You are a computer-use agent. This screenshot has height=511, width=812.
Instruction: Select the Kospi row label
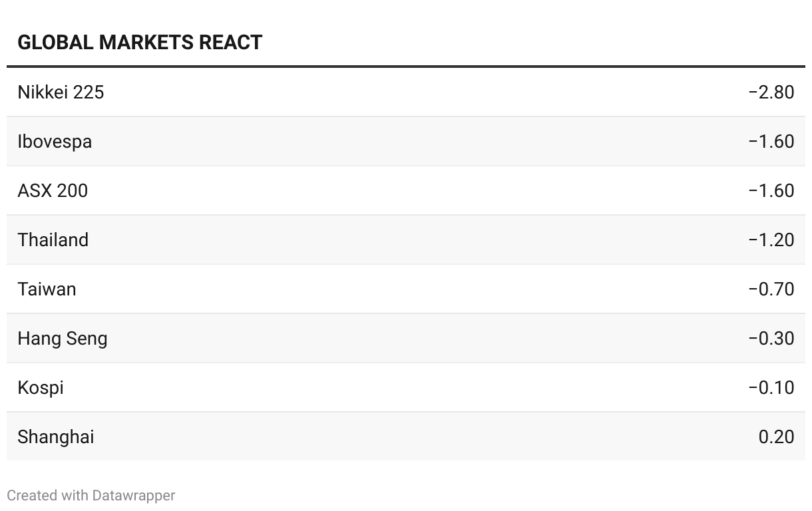41,387
